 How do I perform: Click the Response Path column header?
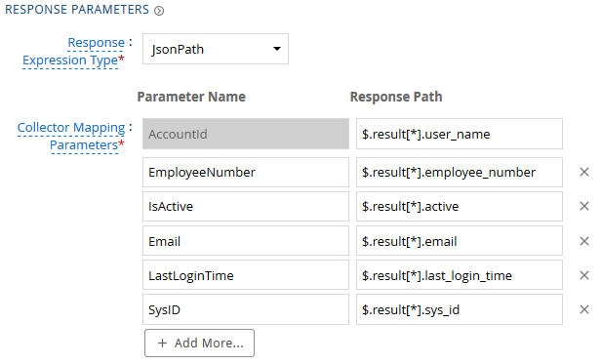[396, 97]
